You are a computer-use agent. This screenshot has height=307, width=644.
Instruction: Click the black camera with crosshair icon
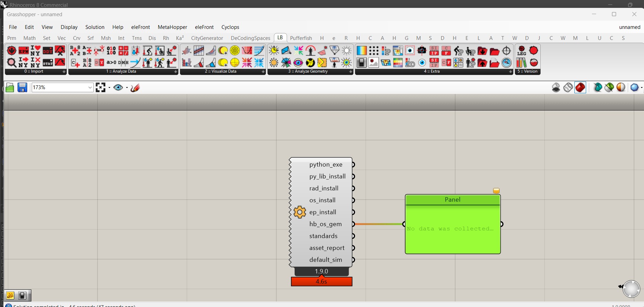pos(422,51)
